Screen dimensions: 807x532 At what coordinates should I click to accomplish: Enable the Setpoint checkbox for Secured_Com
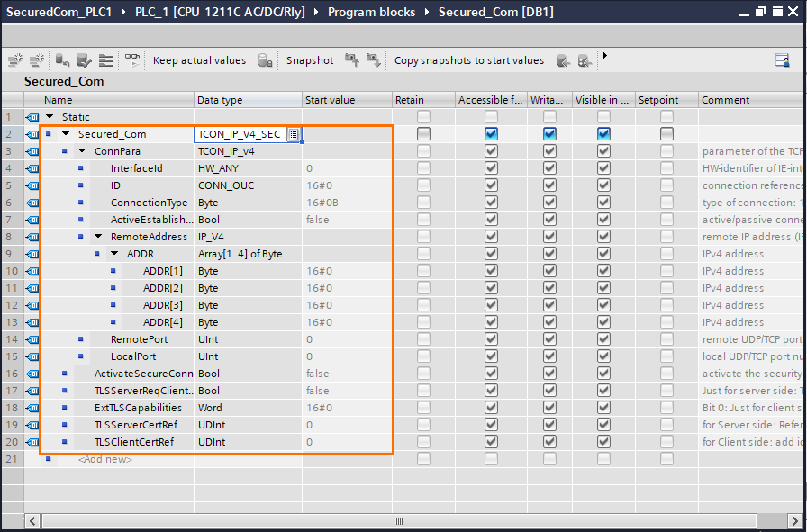point(666,133)
